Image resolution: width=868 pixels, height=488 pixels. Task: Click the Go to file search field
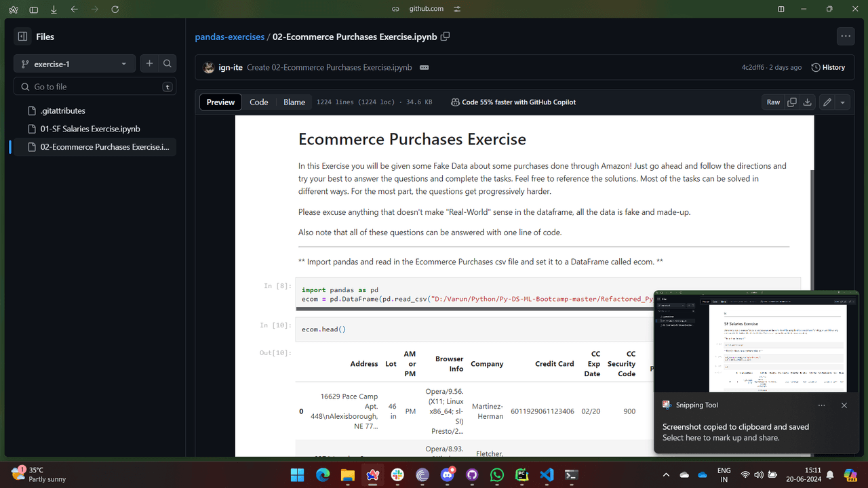[x=95, y=87]
